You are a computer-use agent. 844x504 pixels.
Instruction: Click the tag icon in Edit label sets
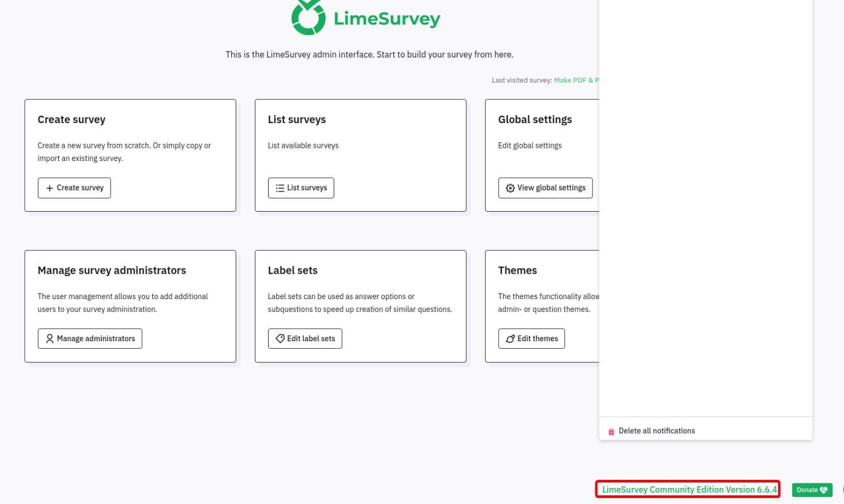(x=280, y=338)
